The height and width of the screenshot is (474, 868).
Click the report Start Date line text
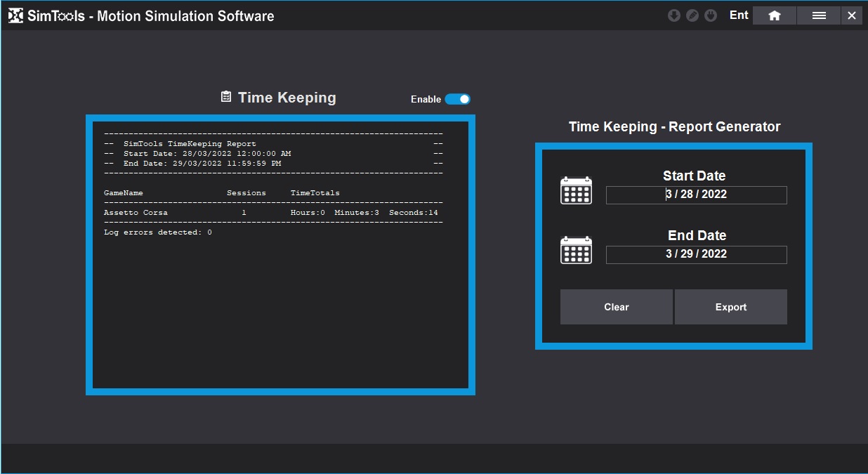click(207, 154)
